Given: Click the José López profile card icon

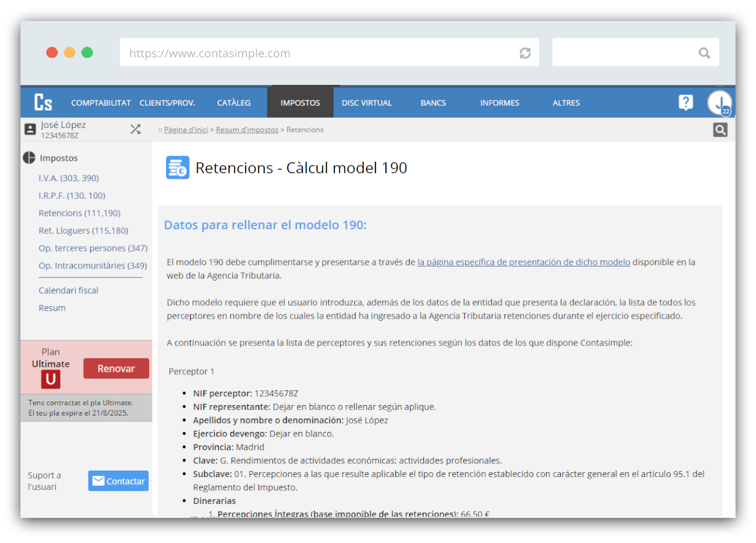Looking at the screenshot, I should click(30, 129).
